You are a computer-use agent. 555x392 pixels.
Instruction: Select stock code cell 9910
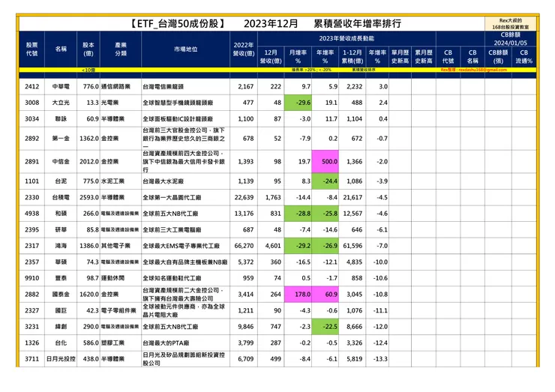tap(31, 278)
